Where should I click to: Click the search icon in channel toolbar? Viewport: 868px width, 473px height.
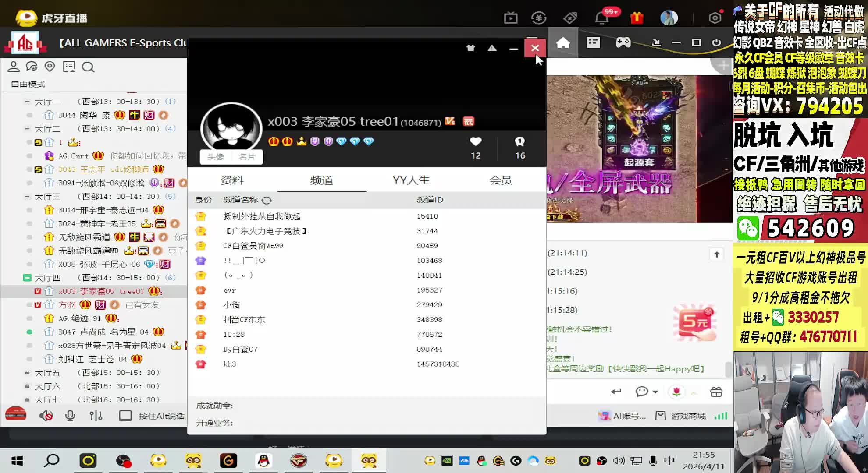click(x=88, y=67)
